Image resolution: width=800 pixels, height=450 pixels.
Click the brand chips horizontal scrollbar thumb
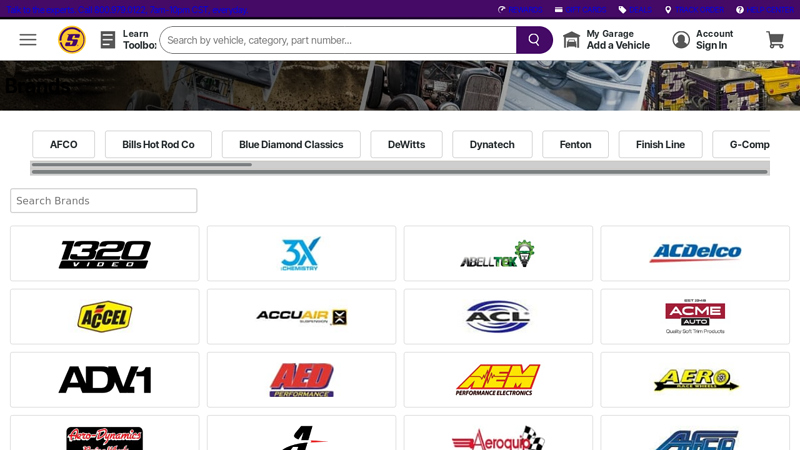tap(142, 165)
